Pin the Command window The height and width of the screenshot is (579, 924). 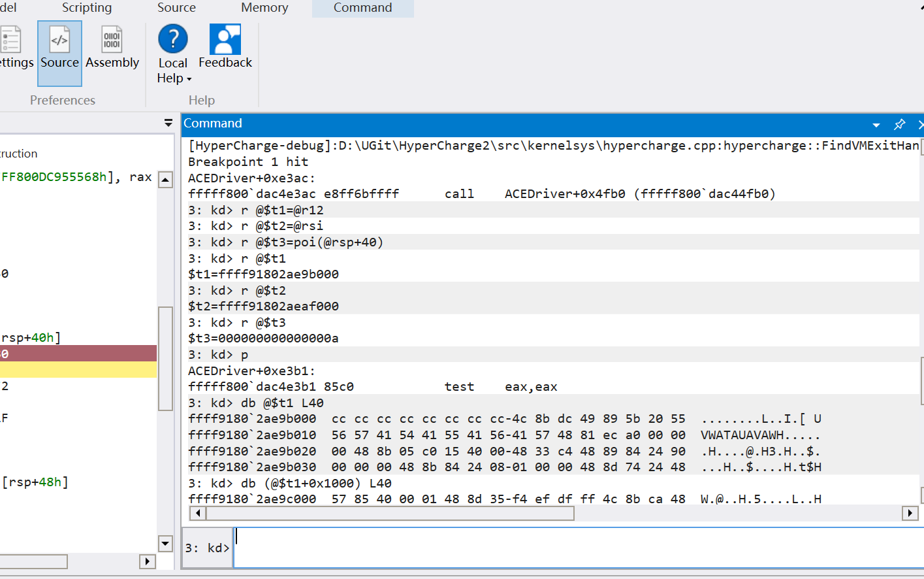click(899, 124)
